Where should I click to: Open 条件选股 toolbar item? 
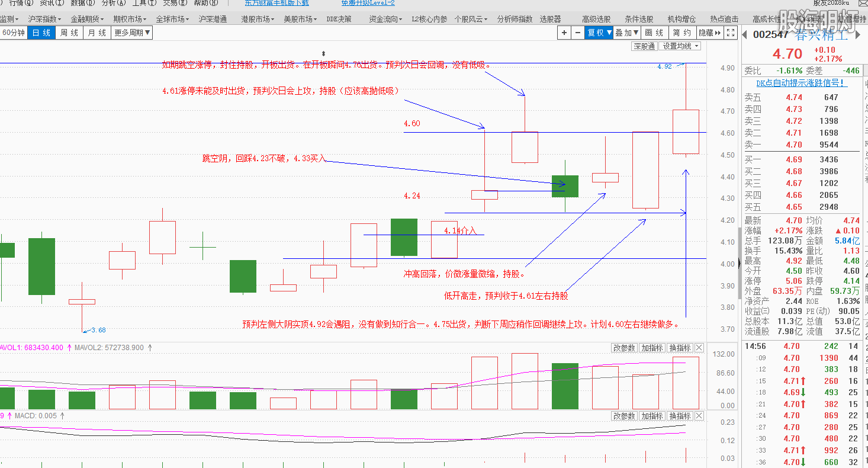[639, 19]
